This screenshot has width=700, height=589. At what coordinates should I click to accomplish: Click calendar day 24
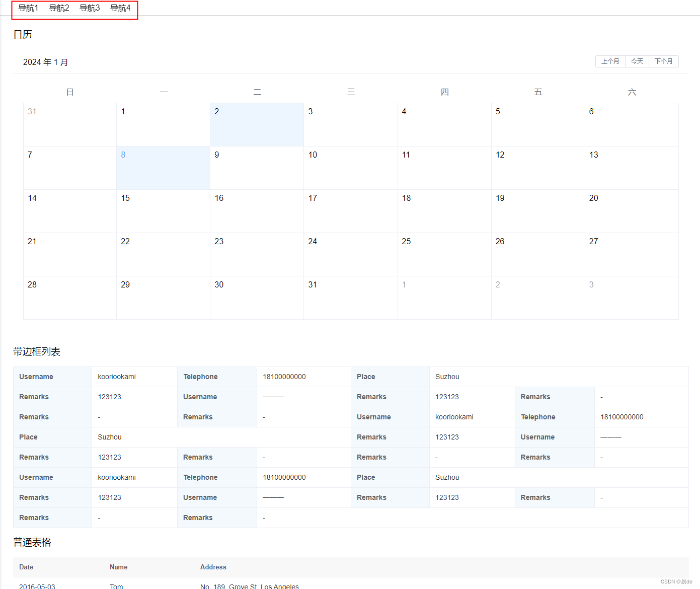click(351, 255)
